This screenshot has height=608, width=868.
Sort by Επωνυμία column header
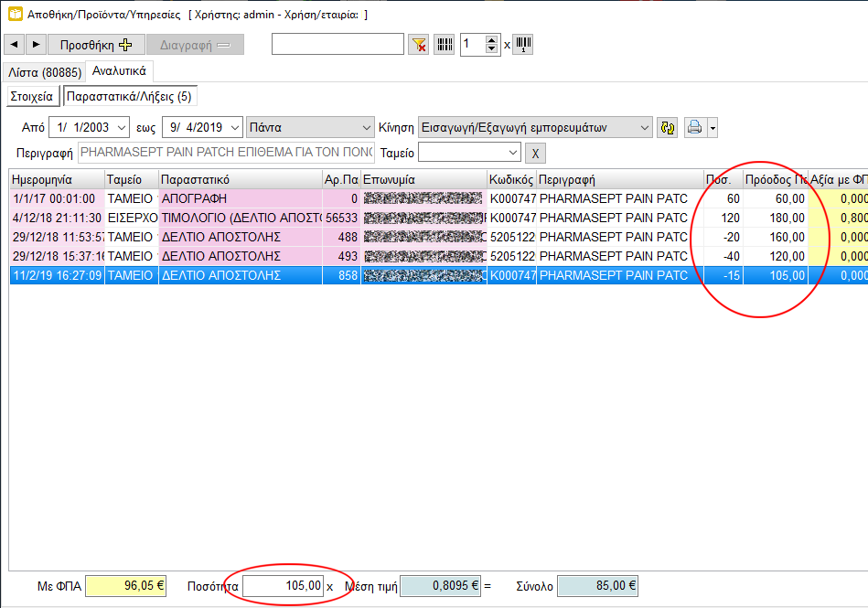point(423,180)
